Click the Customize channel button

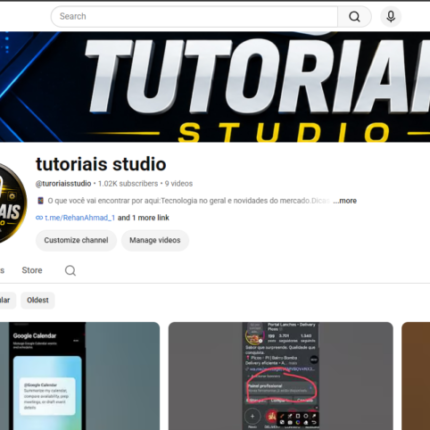(x=76, y=240)
